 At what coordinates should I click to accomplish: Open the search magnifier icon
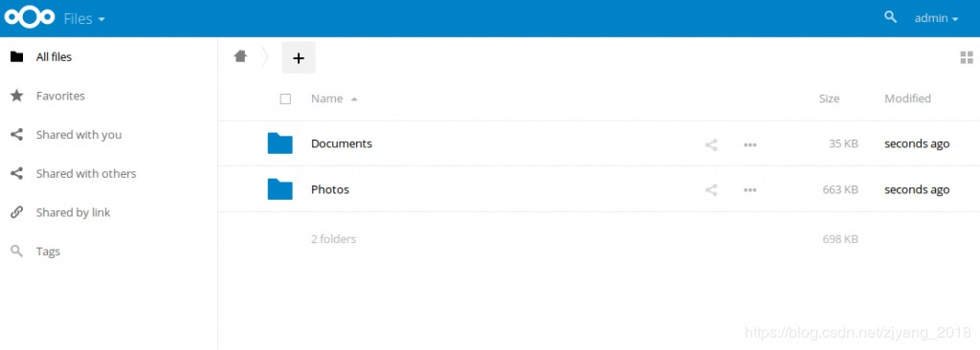(x=891, y=17)
